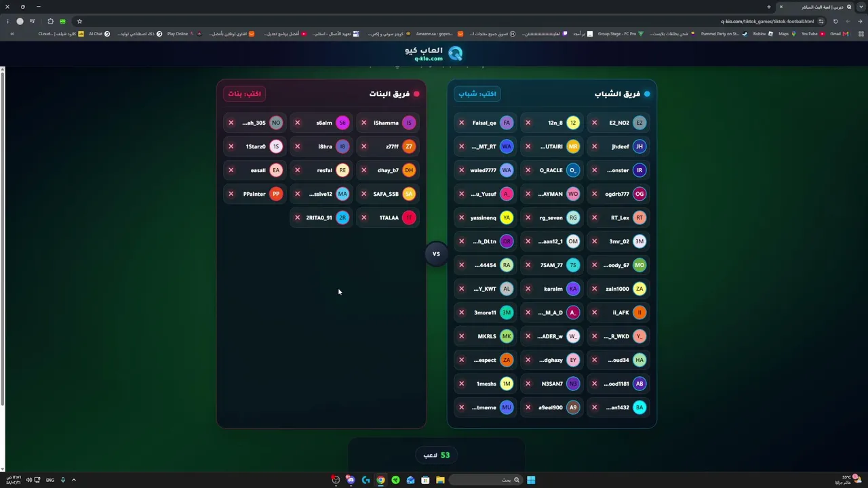Remove ogdrb777 with its X icon
Viewport: 868px width, 488px height.
pyautogui.click(x=594, y=194)
